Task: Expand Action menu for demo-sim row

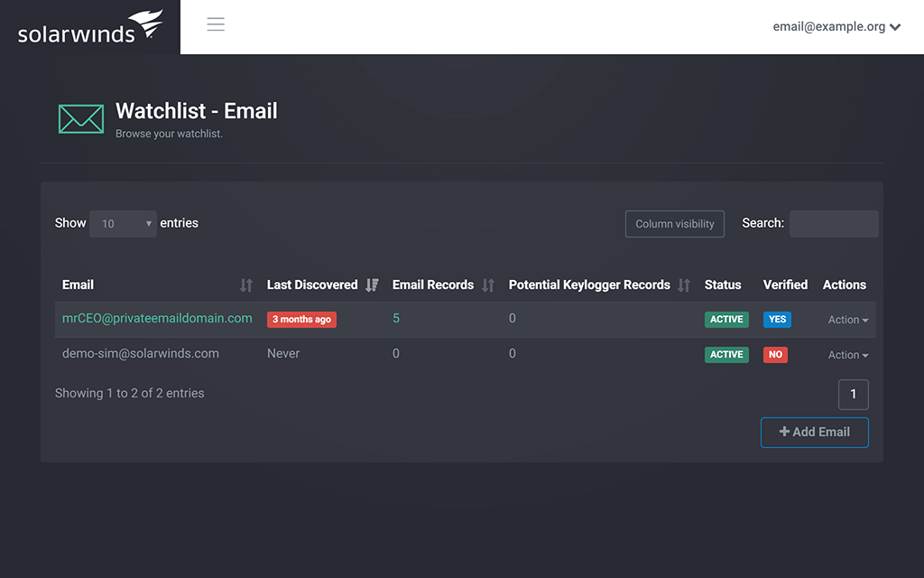Action: pyautogui.click(x=848, y=355)
